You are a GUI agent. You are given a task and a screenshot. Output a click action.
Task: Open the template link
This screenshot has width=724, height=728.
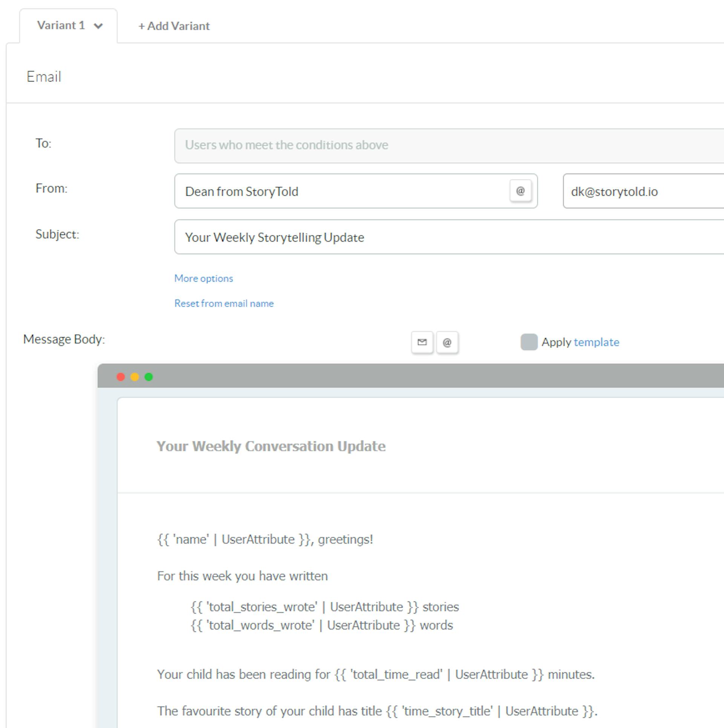pyautogui.click(x=596, y=342)
